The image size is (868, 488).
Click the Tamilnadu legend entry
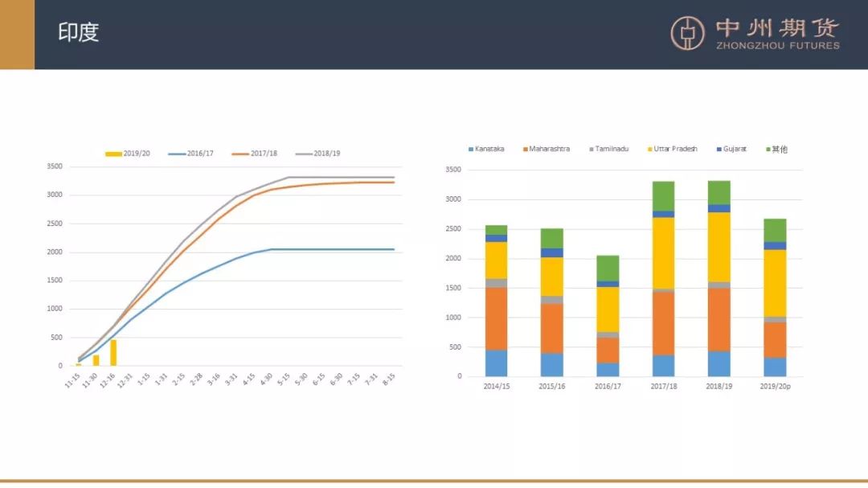(609, 149)
